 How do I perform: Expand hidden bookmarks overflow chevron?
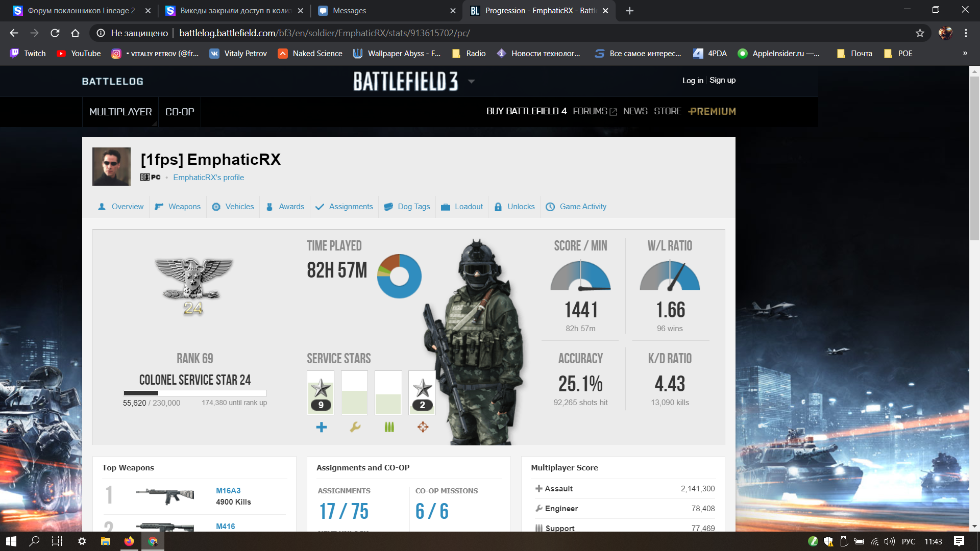point(965,53)
